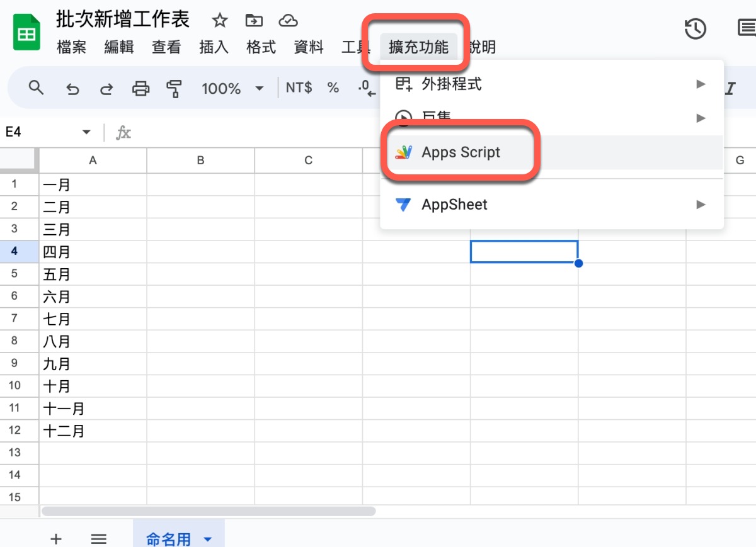Click the document title 批次新增工作表
This screenshot has width=756, height=547.
tap(123, 19)
